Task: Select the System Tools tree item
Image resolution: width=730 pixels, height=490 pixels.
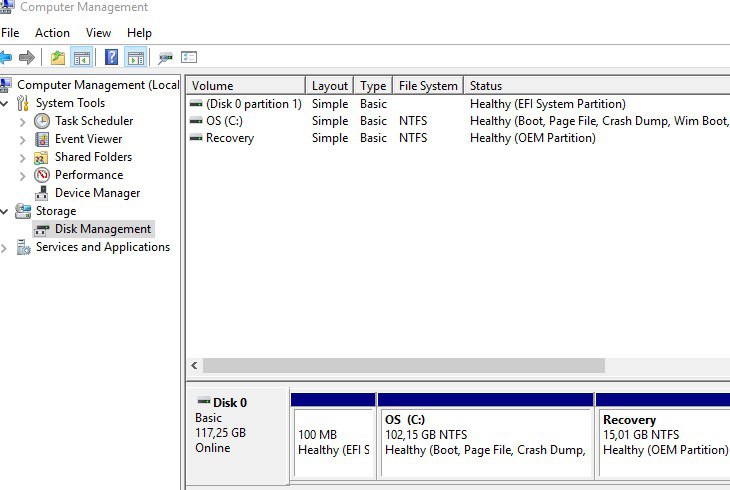Action: tap(70, 103)
